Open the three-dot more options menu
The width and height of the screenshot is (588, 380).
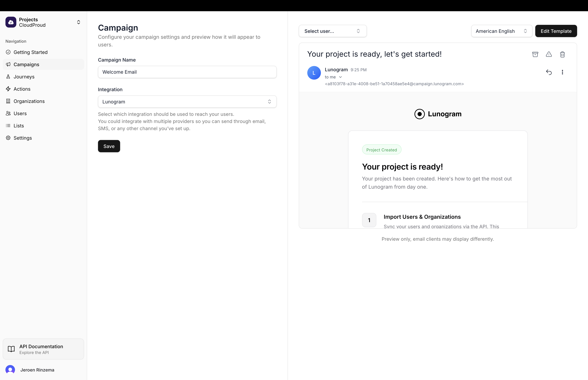pos(562,72)
